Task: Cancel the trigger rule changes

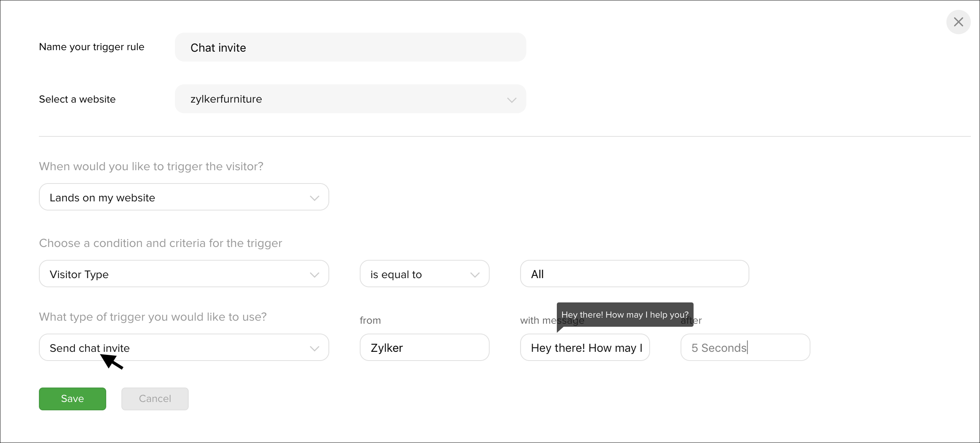Action: click(155, 399)
